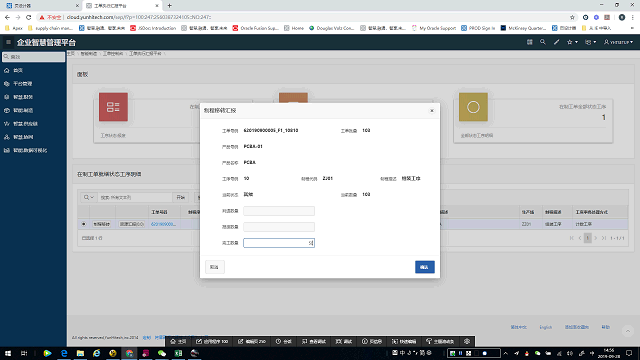The width and height of the screenshot is (640, 360).
Task: Click the pencil edit icon in header
Action: pos(556,42)
